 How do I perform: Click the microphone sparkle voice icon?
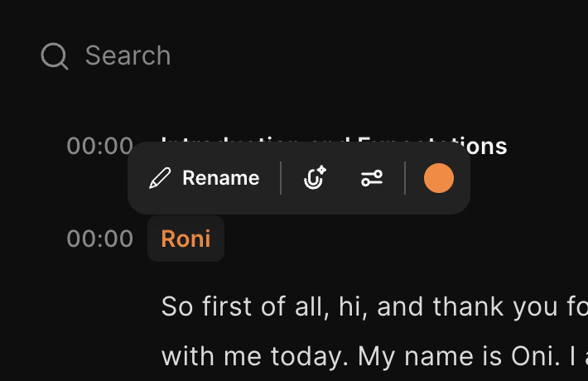(315, 178)
